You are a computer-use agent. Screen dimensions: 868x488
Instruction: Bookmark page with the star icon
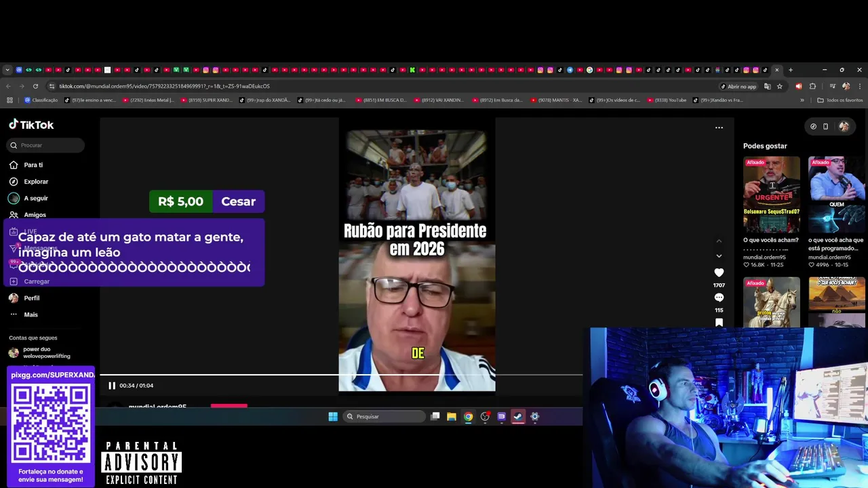point(780,86)
